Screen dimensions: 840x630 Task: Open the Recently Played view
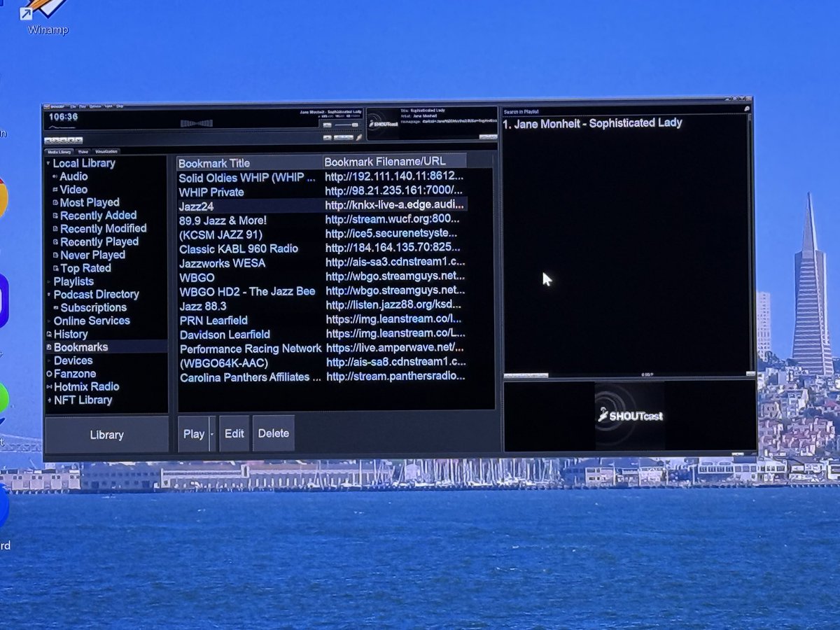[x=99, y=242]
